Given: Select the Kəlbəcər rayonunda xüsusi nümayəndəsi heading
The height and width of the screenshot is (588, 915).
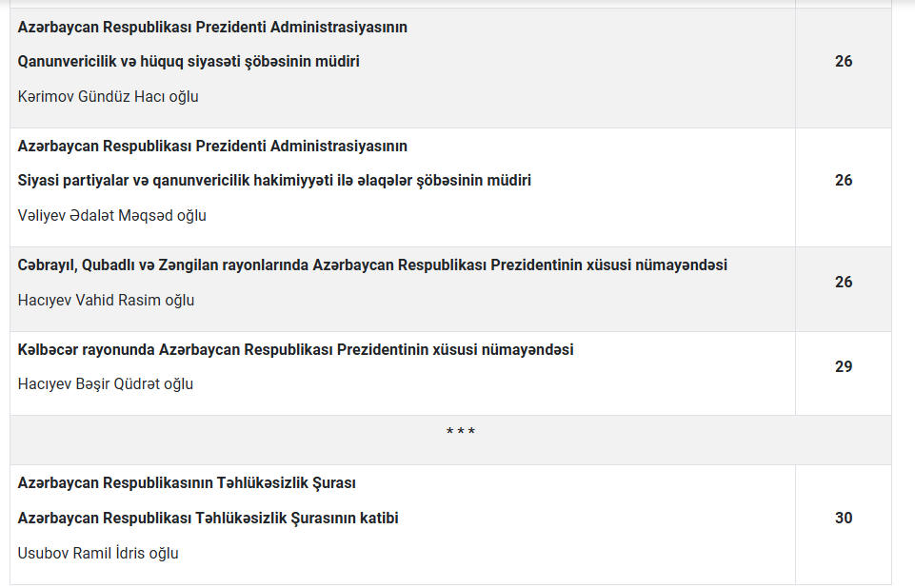Looking at the screenshot, I should click(x=295, y=350).
